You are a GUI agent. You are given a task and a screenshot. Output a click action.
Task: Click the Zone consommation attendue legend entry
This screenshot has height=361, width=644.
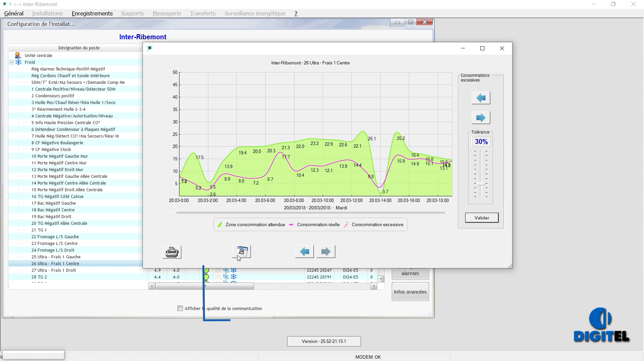(x=252, y=225)
